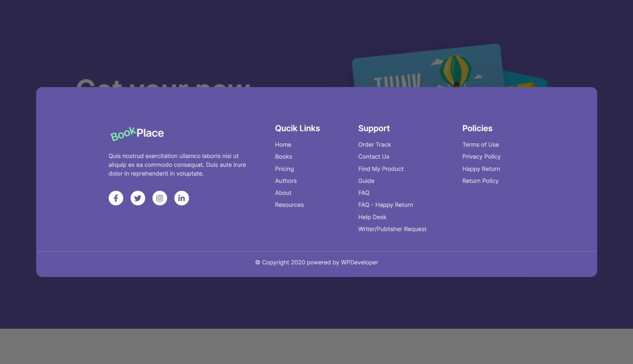
Task: Open the Contact Us page
Action: pos(374,156)
